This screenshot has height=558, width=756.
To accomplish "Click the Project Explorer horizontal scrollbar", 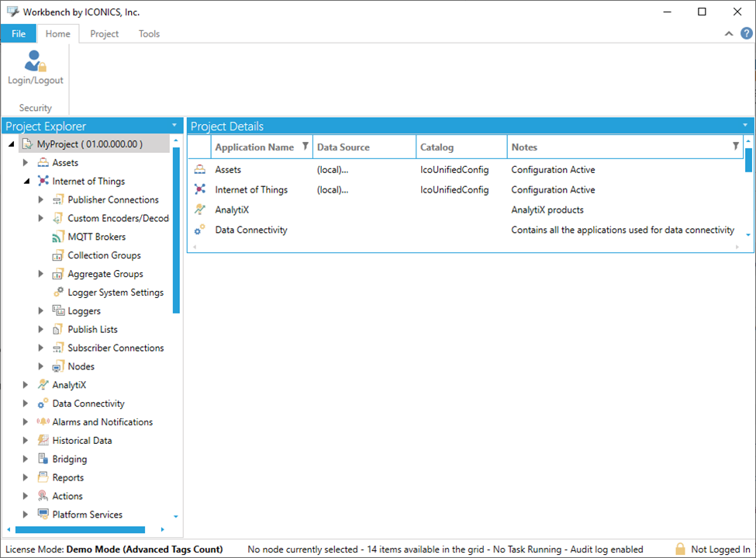I will [x=78, y=530].
